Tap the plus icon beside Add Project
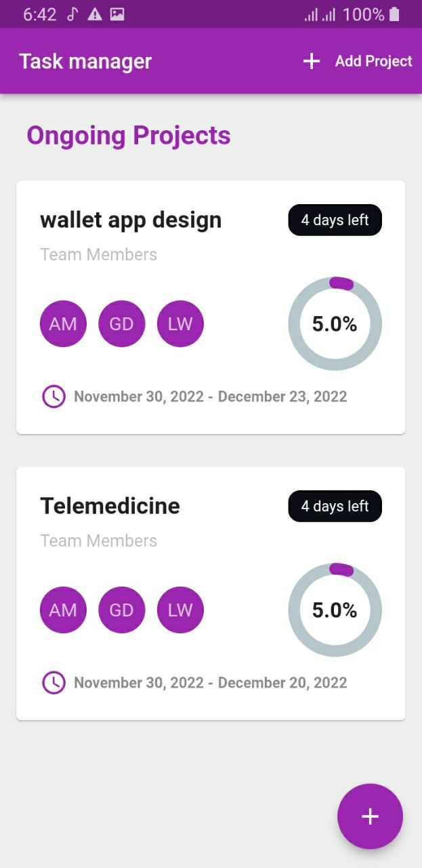 coord(311,61)
